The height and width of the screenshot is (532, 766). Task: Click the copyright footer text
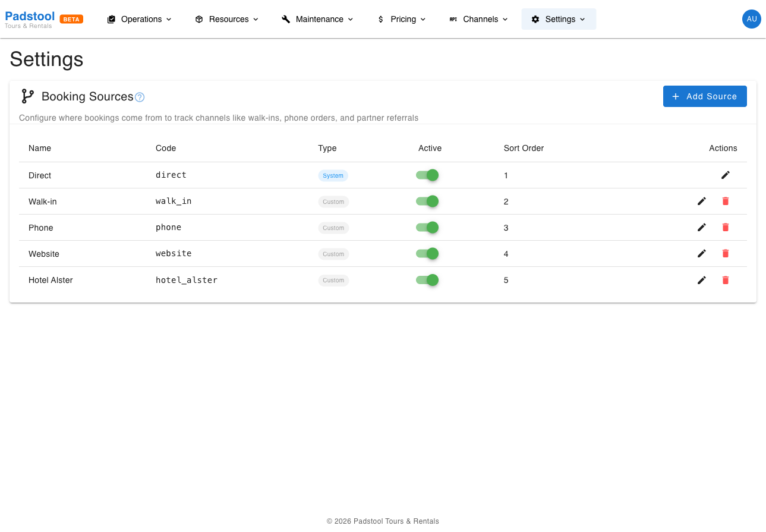coord(383,521)
